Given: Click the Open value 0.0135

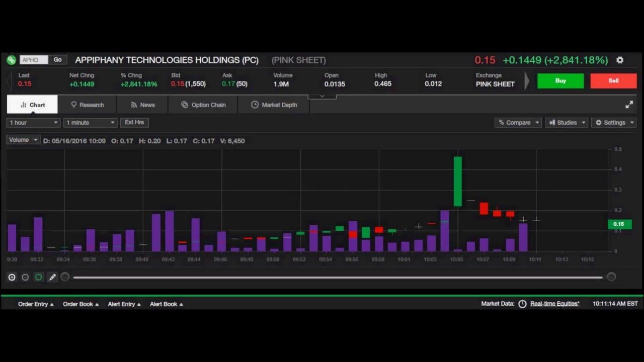Looking at the screenshot, I should click(x=335, y=84).
